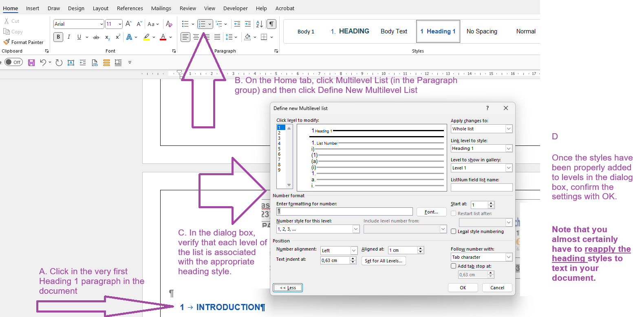This screenshot has width=644, height=317.
Task: Open the font name dropdown
Action: coord(101,24)
